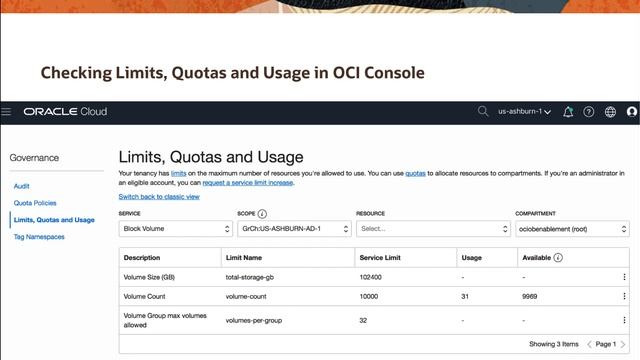Open actions menu for Volume Size row
This screenshot has width=640, height=360.
624,277
